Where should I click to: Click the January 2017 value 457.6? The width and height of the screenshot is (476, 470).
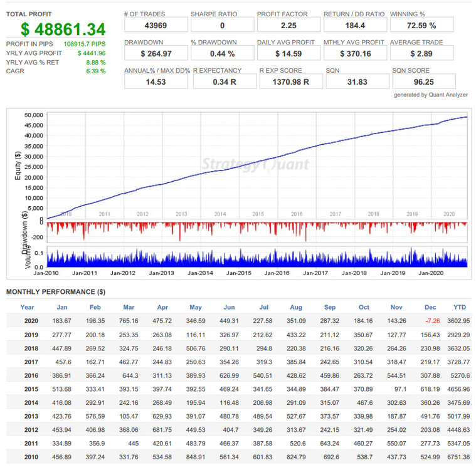pos(63,362)
